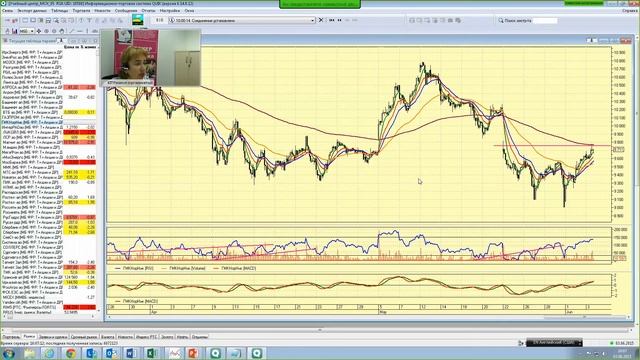The height and width of the screenshot is (360, 640).
Task: Select the МТС ао row
Action: click(49, 172)
